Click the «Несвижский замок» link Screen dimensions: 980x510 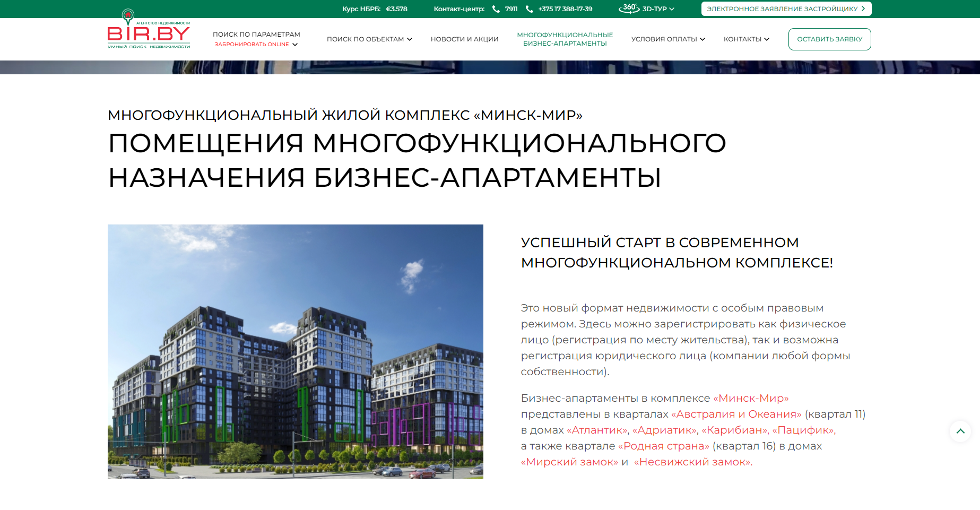[693, 462]
